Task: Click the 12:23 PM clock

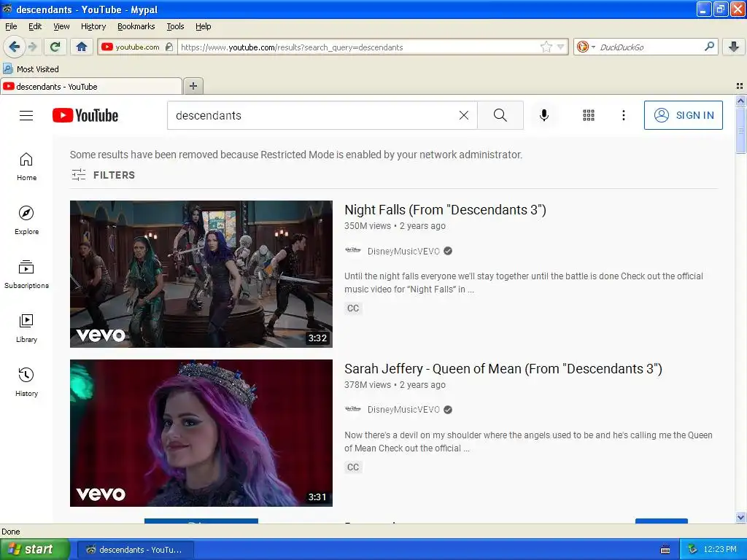Action: point(720,550)
